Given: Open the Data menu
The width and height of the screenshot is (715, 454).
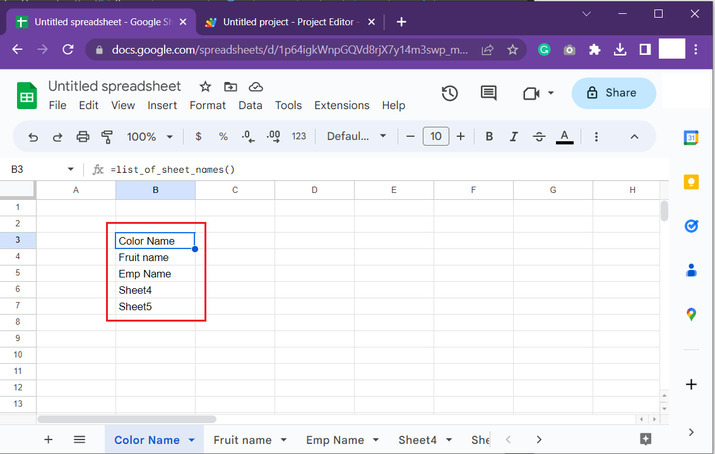Looking at the screenshot, I should click(250, 105).
